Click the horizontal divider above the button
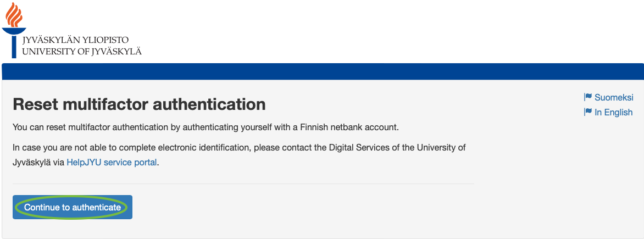 [x=243, y=184]
